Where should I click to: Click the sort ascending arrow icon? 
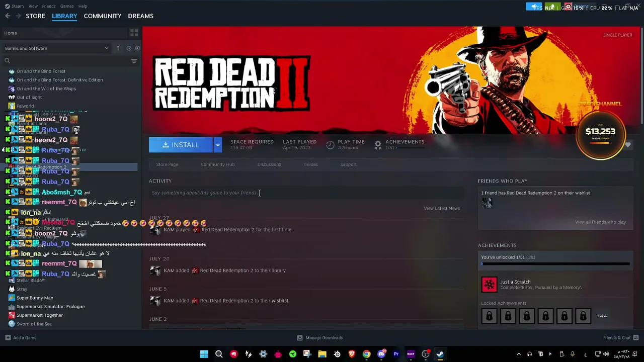coord(118,48)
